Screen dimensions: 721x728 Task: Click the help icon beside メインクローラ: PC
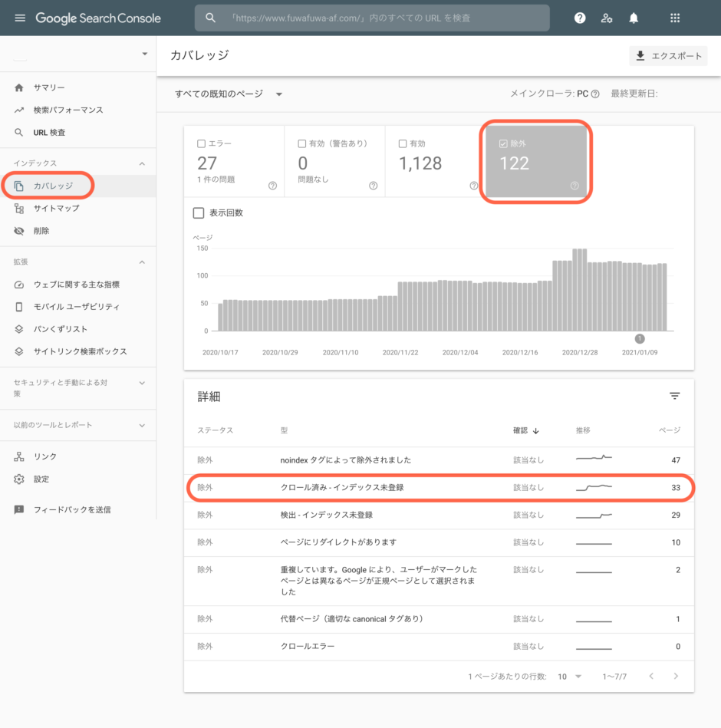coord(595,94)
